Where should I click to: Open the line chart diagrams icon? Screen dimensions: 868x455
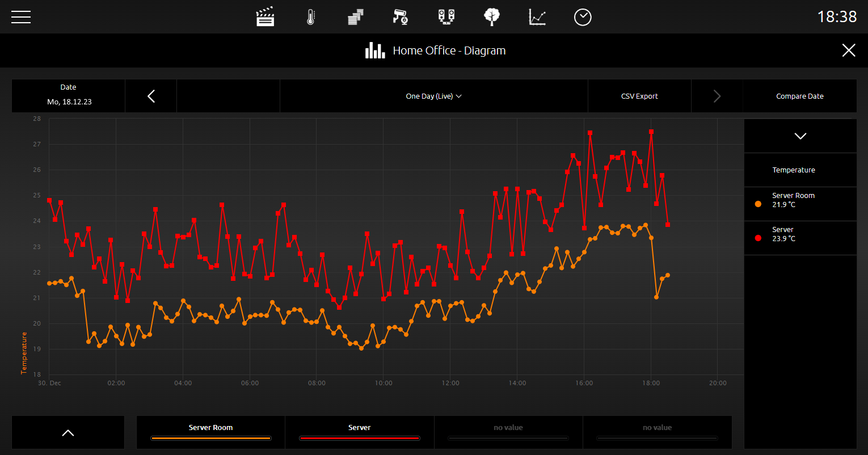click(537, 17)
